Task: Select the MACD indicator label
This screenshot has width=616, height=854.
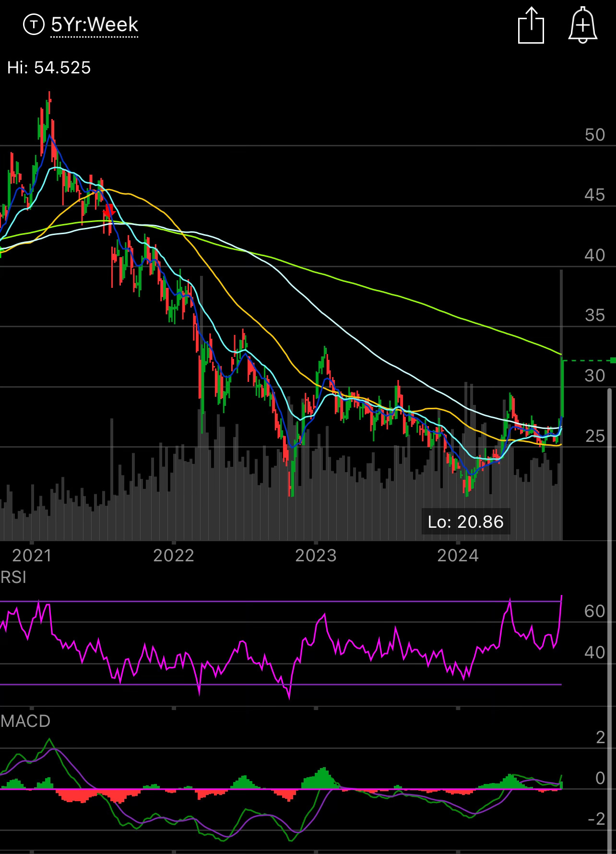Action: click(x=25, y=721)
